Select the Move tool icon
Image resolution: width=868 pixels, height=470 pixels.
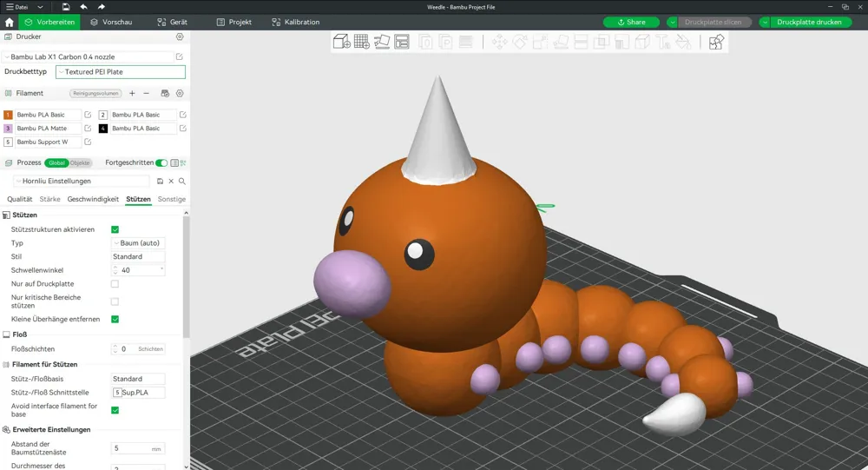pyautogui.click(x=499, y=42)
